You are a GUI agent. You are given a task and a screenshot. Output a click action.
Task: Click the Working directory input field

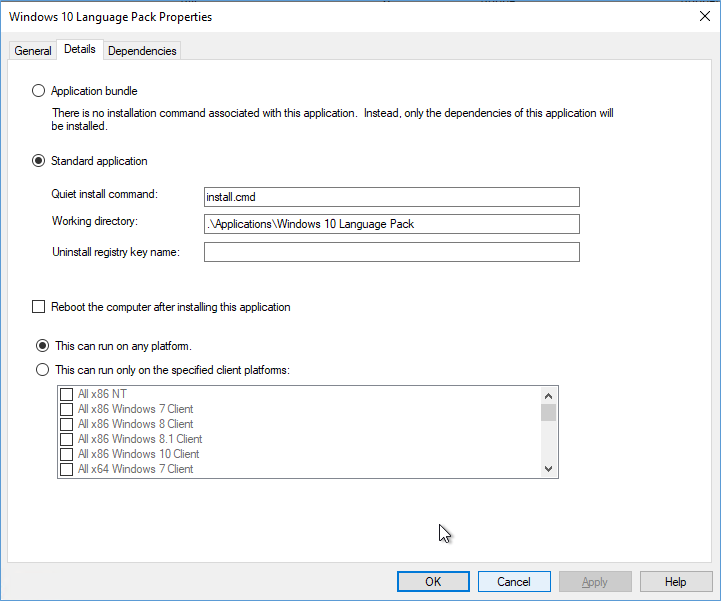392,224
